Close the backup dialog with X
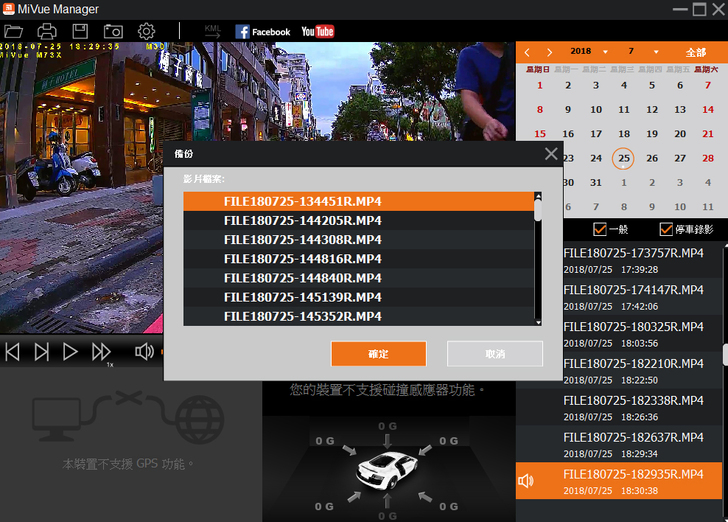This screenshot has height=522, width=728. click(551, 154)
